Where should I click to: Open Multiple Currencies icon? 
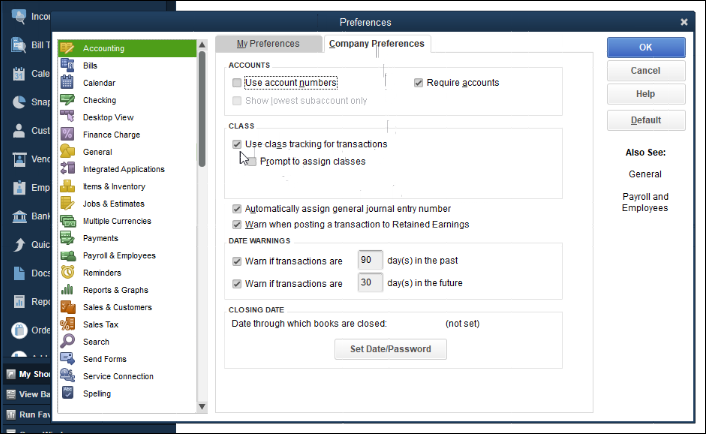tap(68, 221)
